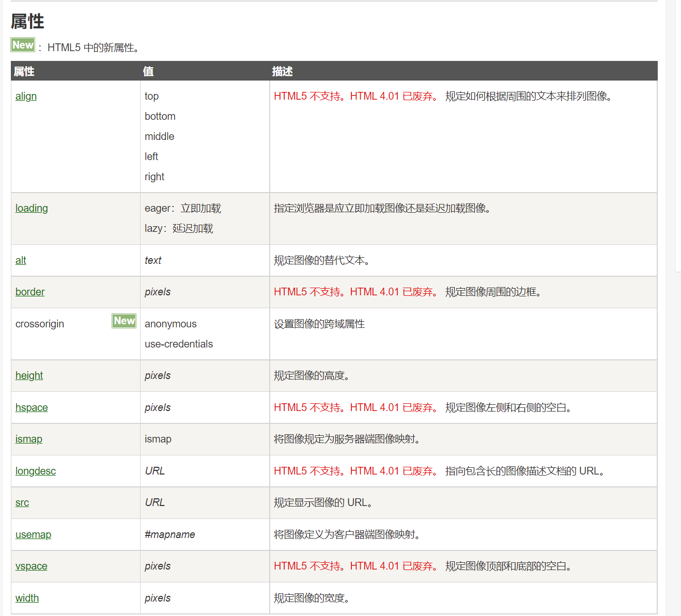Click the use-credentials value text
The height and width of the screenshot is (616, 681).
pos(179,344)
